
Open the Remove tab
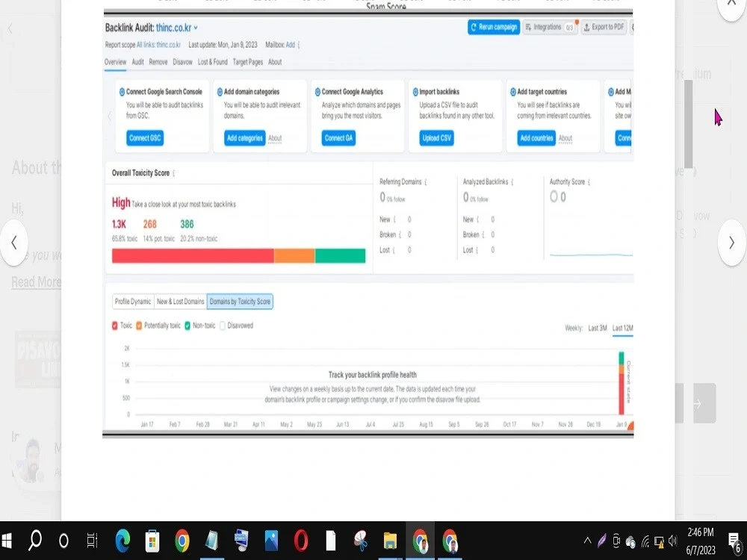click(158, 62)
